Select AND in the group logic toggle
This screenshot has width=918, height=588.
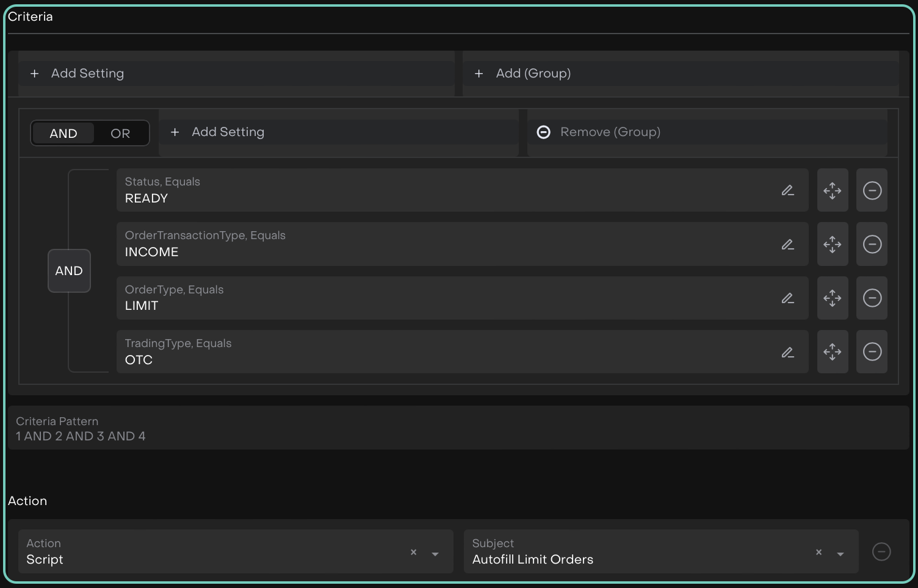tap(63, 134)
